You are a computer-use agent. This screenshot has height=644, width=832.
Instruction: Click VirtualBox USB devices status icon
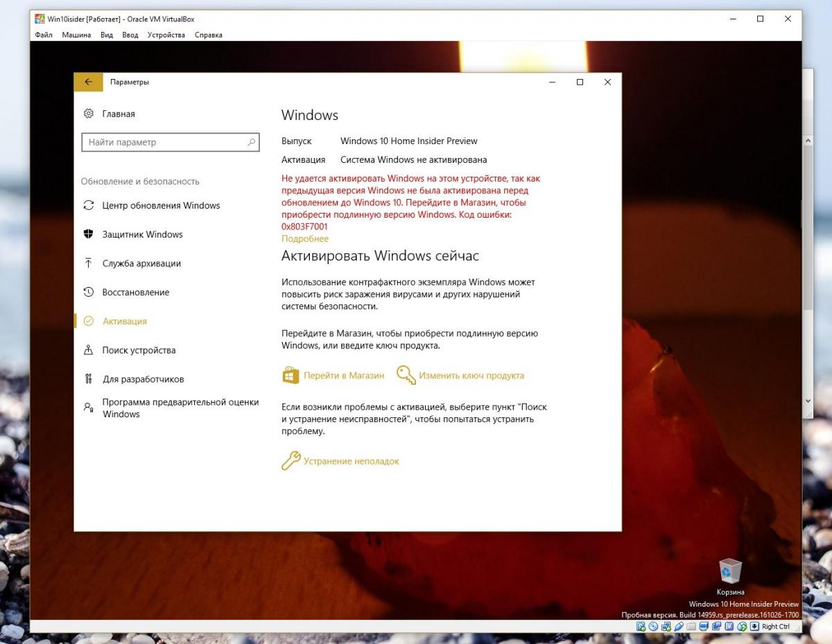tap(678, 627)
